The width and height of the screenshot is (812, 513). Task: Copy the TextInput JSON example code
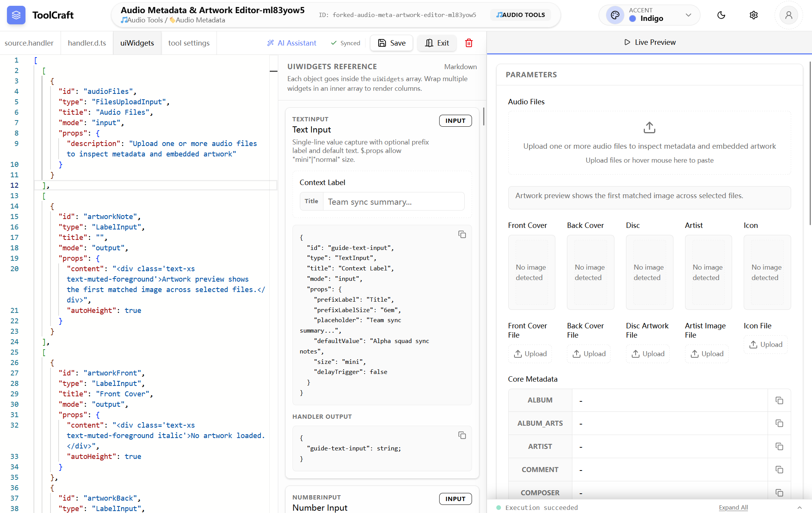click(462, 234)
